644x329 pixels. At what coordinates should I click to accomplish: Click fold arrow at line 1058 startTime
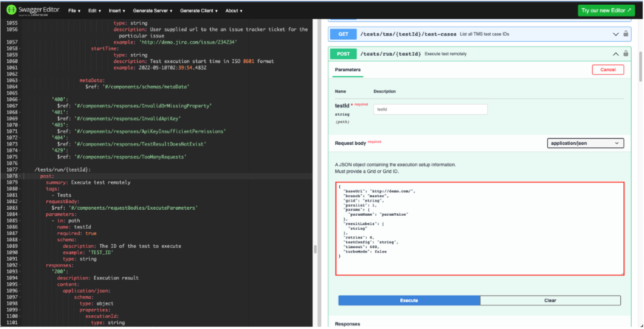coord(20,49)
